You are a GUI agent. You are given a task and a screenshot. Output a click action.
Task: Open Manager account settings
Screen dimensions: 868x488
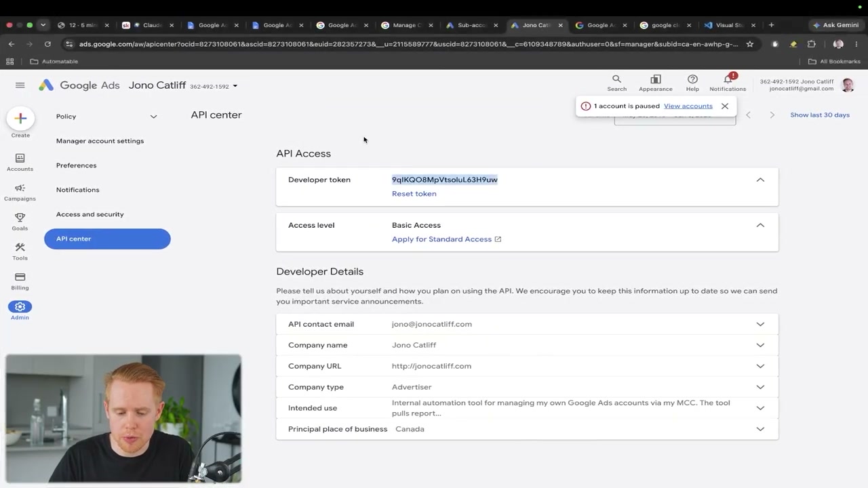[x=100, y=141]
